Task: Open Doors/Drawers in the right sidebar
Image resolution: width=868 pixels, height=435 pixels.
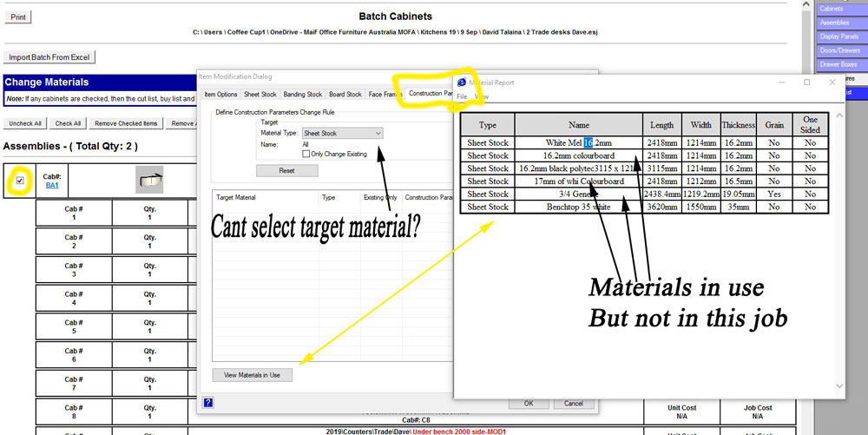Action: (x=838, y=50)
